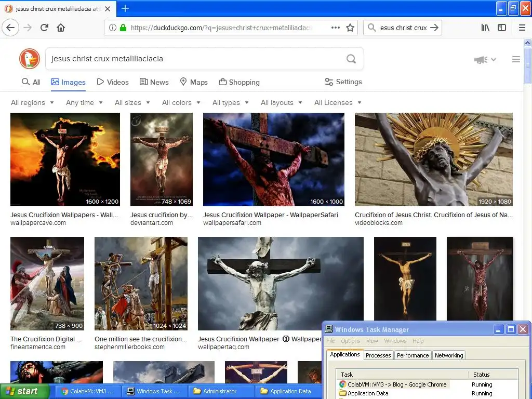Open the Maps results tab
532x399 pixels.
coord(194,82)
